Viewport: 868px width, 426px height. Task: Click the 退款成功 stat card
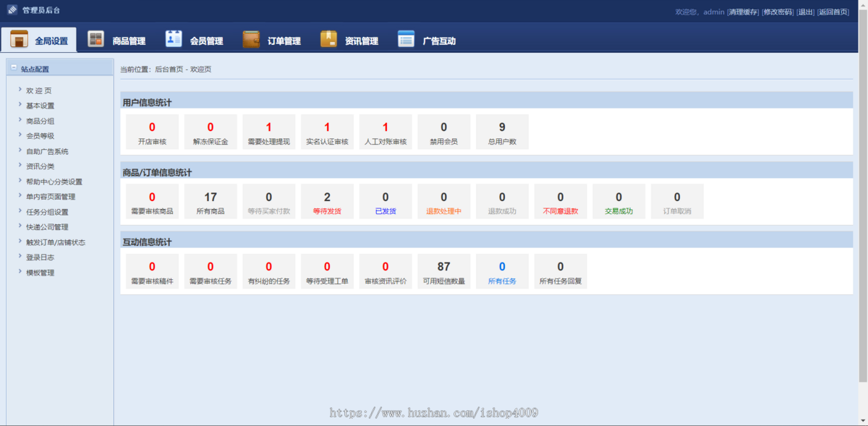coord(502,201)
